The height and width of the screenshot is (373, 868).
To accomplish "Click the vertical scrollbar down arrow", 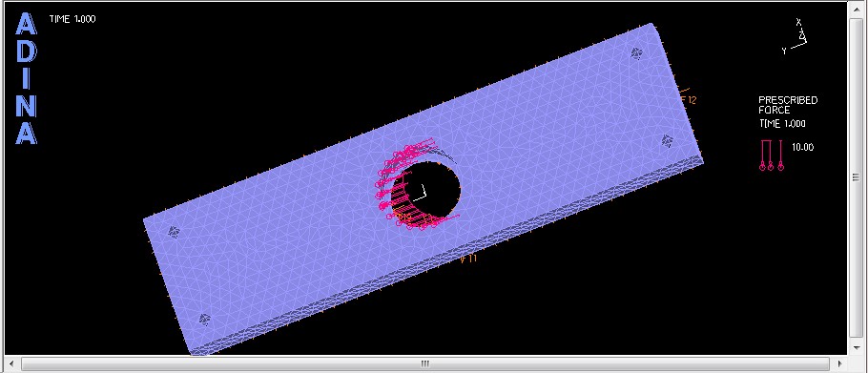I will 856,347.
